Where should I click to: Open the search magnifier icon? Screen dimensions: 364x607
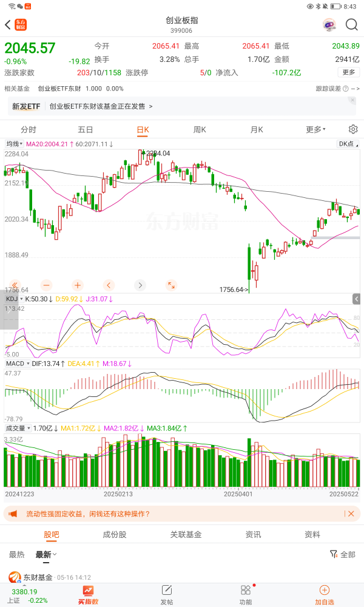[352, 25]
